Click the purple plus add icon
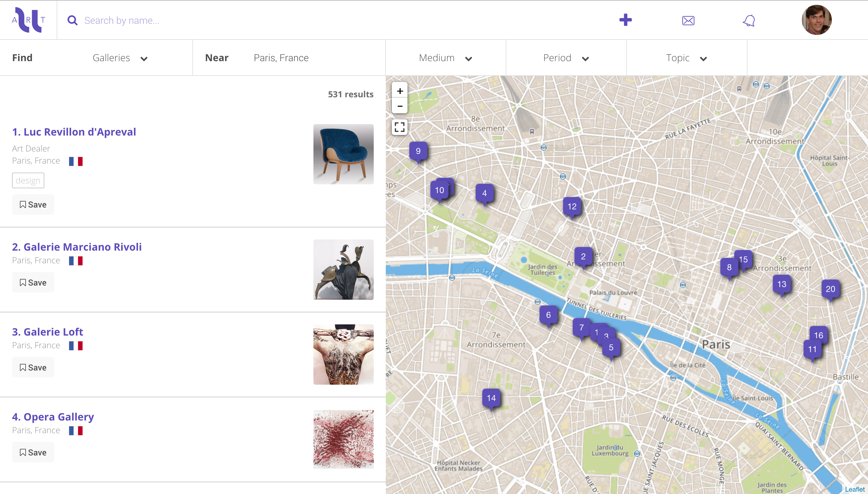868x494 pixels. (x=625, y=20)
